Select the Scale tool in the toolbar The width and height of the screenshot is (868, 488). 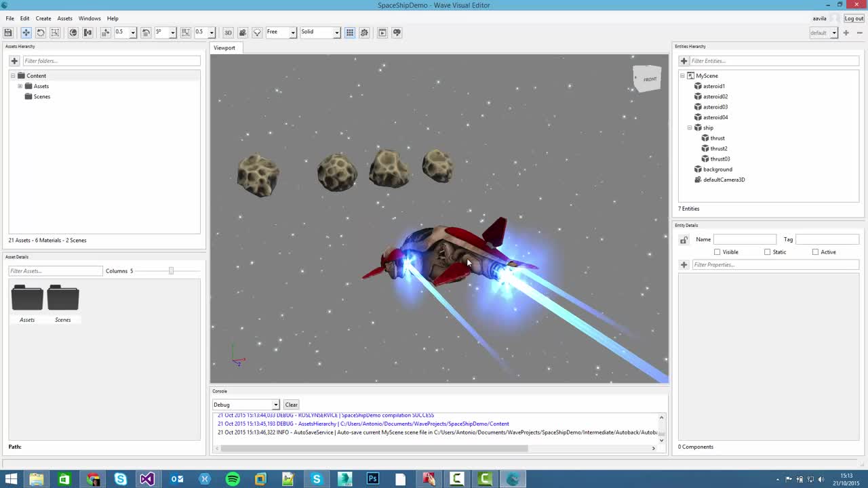55,32
